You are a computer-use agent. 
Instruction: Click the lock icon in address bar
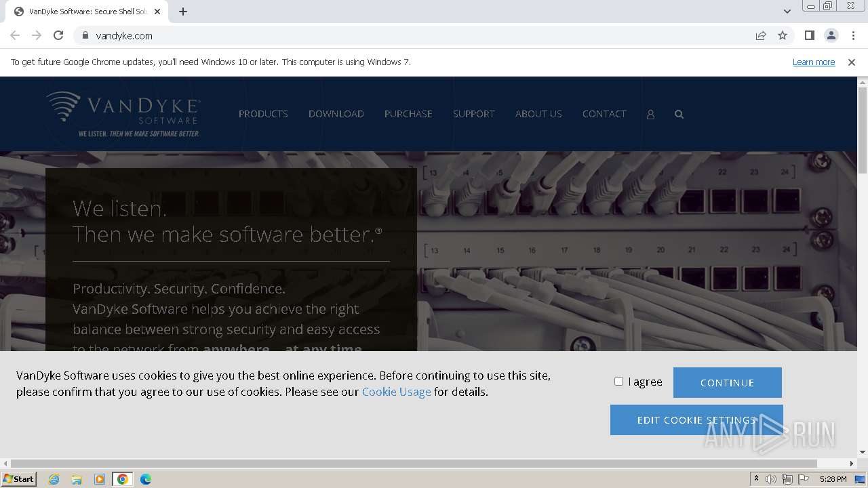coord(85,35)
